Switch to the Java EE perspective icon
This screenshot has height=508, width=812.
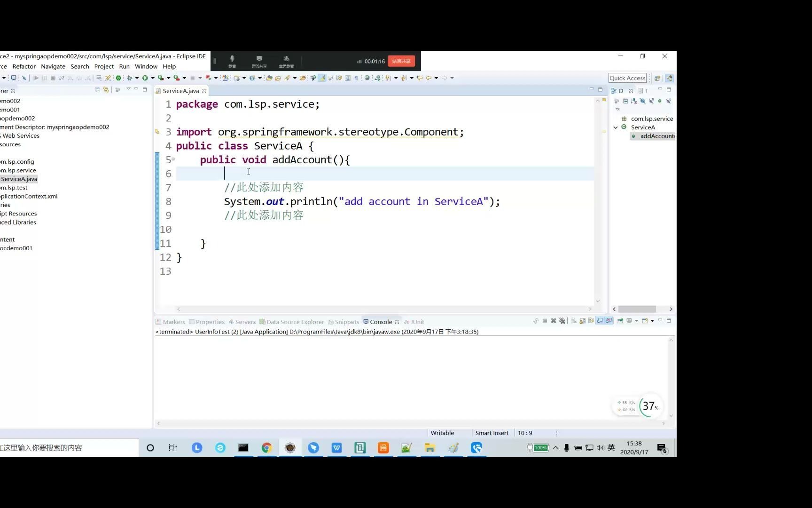(669, 78)
